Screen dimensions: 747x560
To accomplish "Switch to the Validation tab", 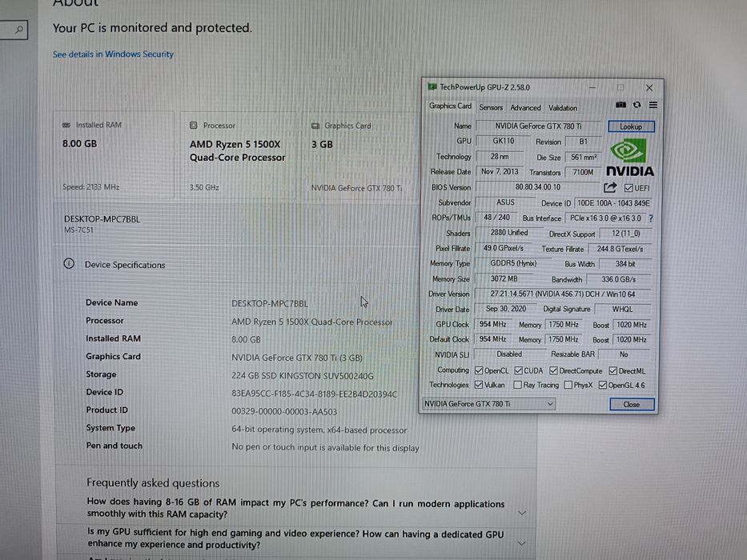I will click(x=563, y=108).
